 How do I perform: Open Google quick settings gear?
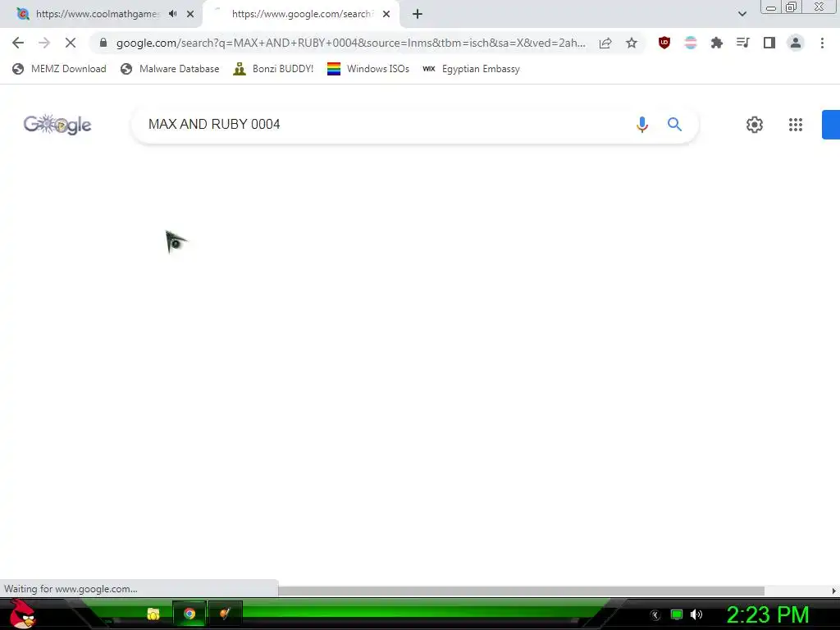[x=755, y=125]
